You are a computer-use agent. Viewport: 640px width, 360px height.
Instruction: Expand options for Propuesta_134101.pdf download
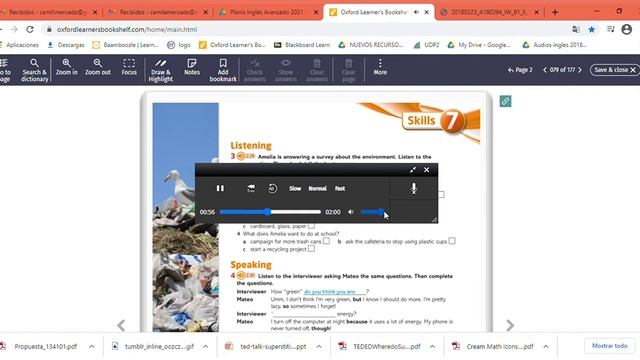tap(91, 347)
